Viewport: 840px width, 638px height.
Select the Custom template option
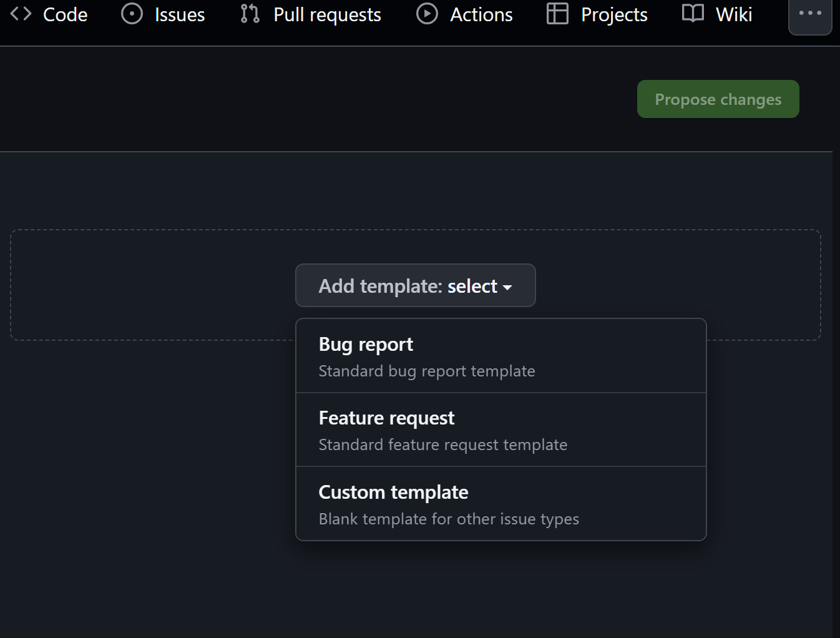click(x=393, y=493)
